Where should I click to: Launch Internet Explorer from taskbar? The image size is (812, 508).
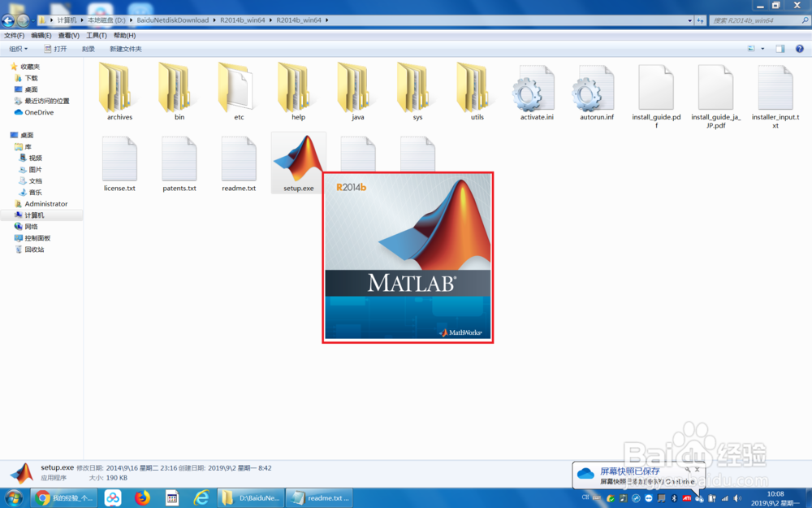(x=201, y=498)
